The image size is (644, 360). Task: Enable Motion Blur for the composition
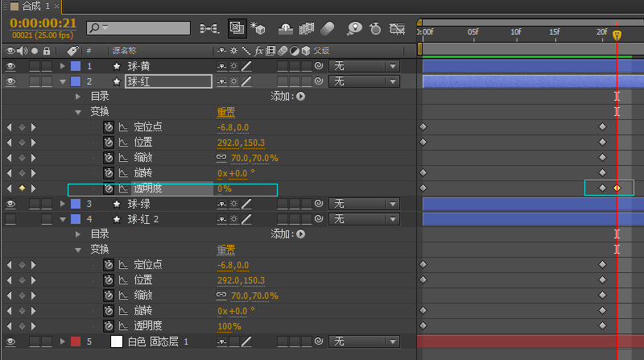327,28
